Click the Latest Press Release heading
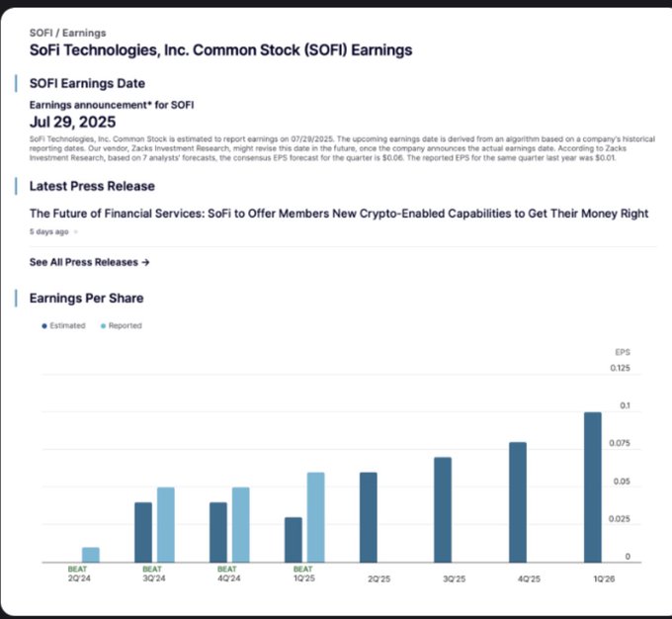The height and width of the screenshot is (619, 672). 92,186
